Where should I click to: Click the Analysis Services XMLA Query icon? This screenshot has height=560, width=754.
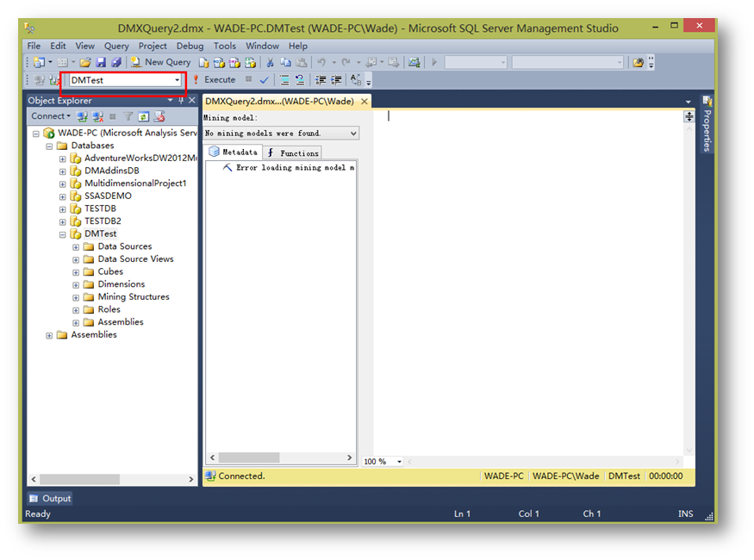coord(250,63)
